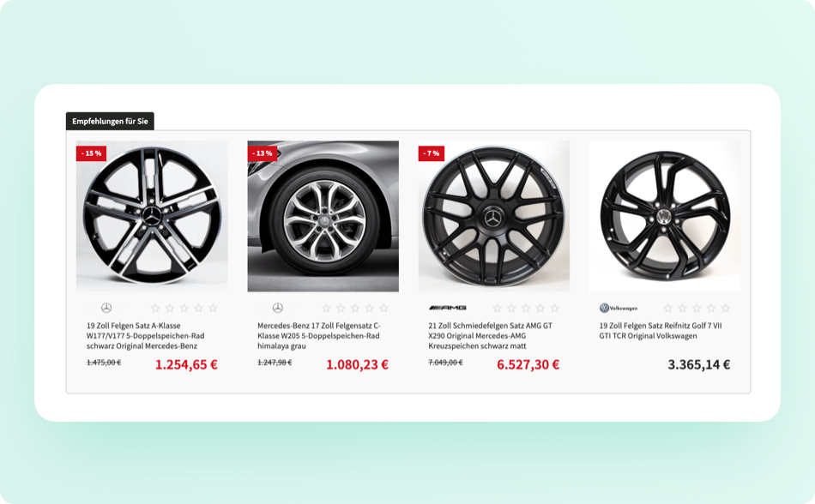This screenshot has width=815, height=504.
Task: Click the AMG brand logo
Action: coord(448,308)
